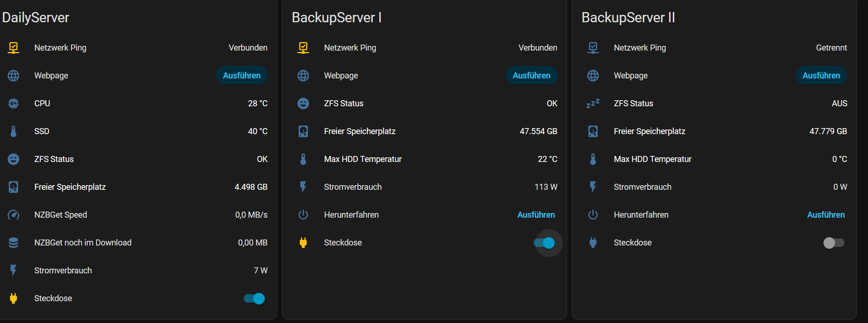
Task: Click BackupServer I Stromverbrauch 113 W reading
Action: point(546,187)
